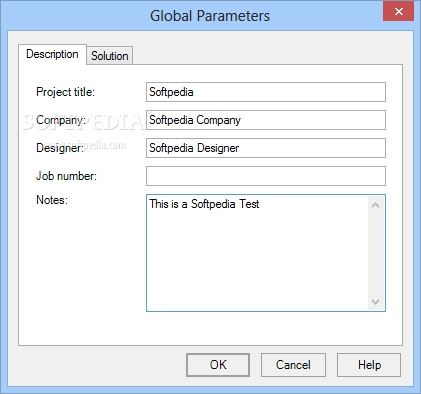The height and width of the screenshot is (394, 421).
Task: Click the 'Notes:' label
Action: [52, 200]
